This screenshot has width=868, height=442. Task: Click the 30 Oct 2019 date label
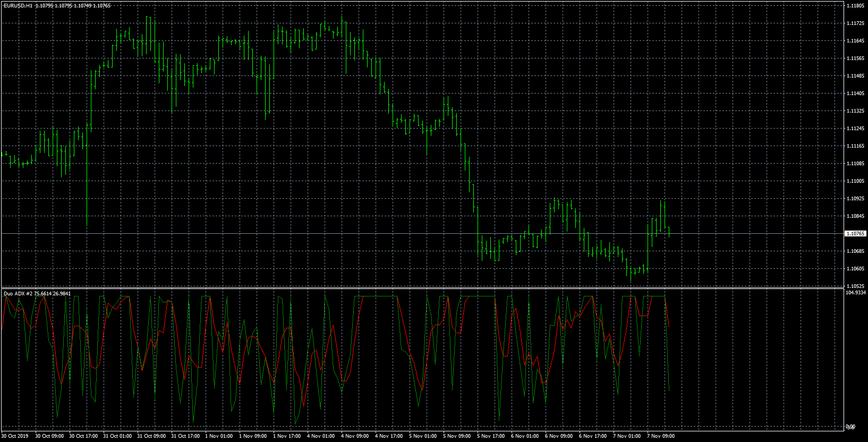coord(15,436)
